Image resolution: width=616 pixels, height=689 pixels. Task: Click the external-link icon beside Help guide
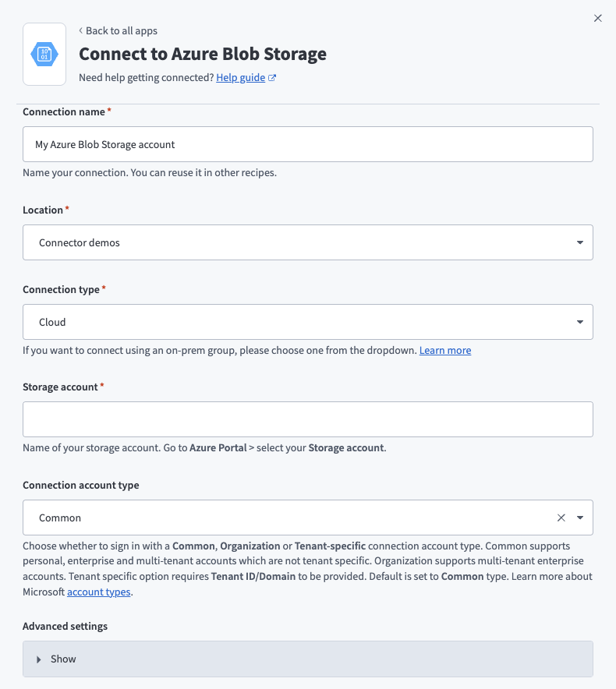point(270,77)
